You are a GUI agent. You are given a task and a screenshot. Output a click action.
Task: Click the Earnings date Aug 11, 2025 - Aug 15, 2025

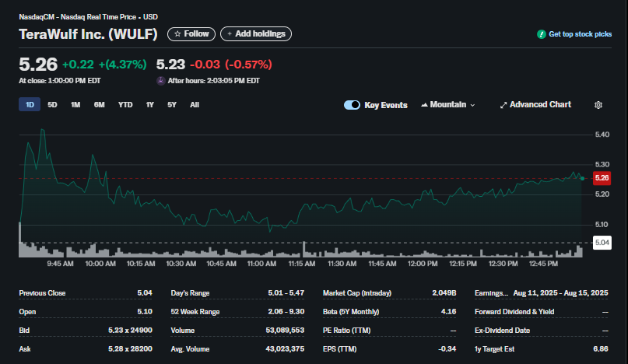coord(561,293)
